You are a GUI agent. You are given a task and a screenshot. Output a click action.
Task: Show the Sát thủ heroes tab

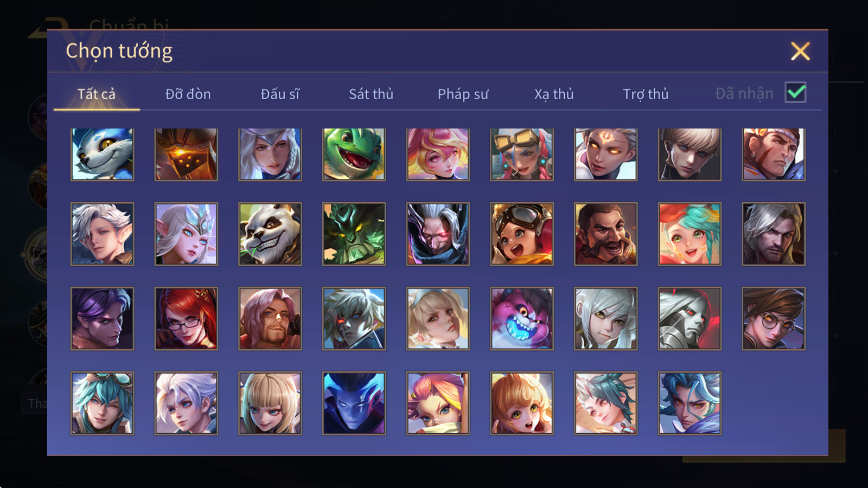pos(371,94)
